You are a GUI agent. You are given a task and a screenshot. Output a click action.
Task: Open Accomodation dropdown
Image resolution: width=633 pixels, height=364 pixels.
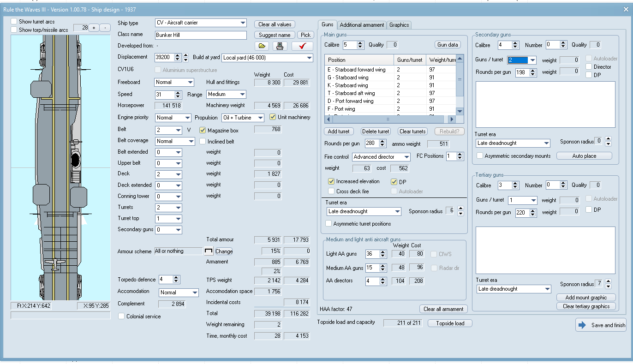coord(195,292)
